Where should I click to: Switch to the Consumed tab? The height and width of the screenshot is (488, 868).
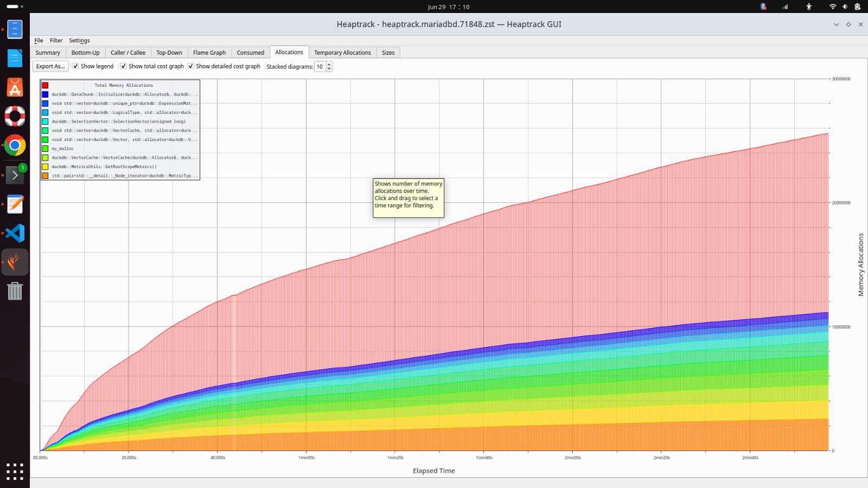[251, 53]
